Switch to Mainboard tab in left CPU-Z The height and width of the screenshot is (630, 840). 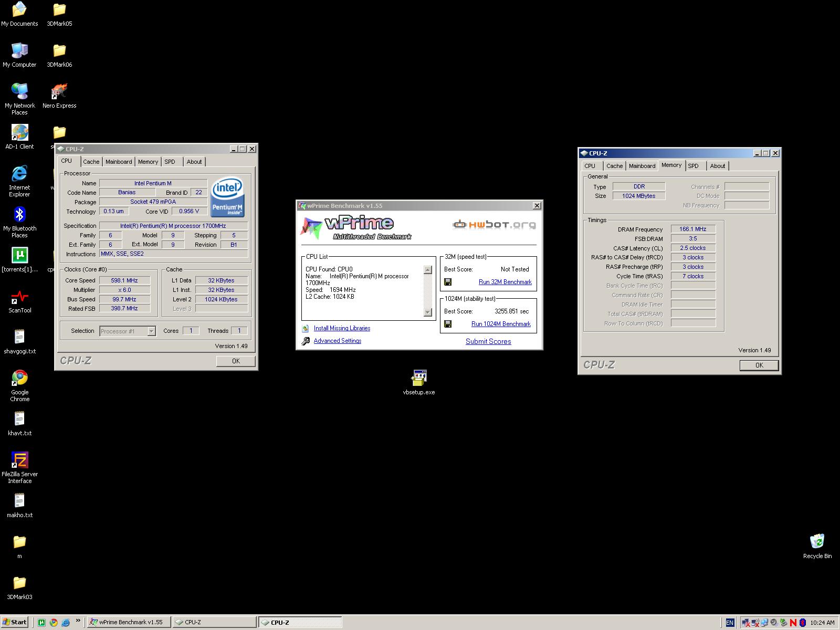point(119,162)
